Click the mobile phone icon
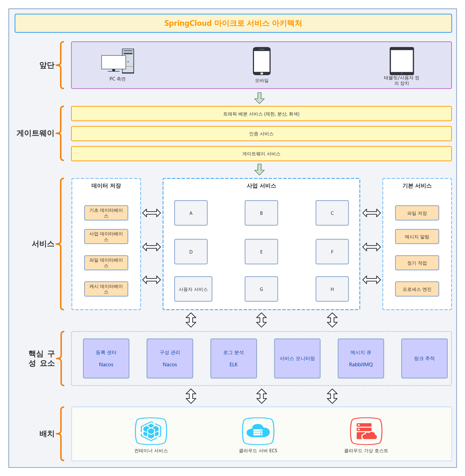465x476 pixels. point(262,61)
